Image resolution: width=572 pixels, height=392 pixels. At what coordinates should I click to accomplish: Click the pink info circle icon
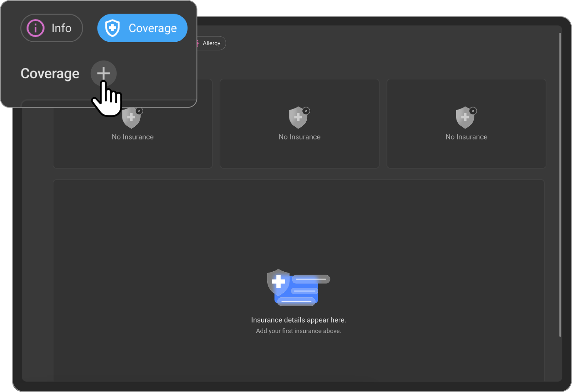point(35,28)
